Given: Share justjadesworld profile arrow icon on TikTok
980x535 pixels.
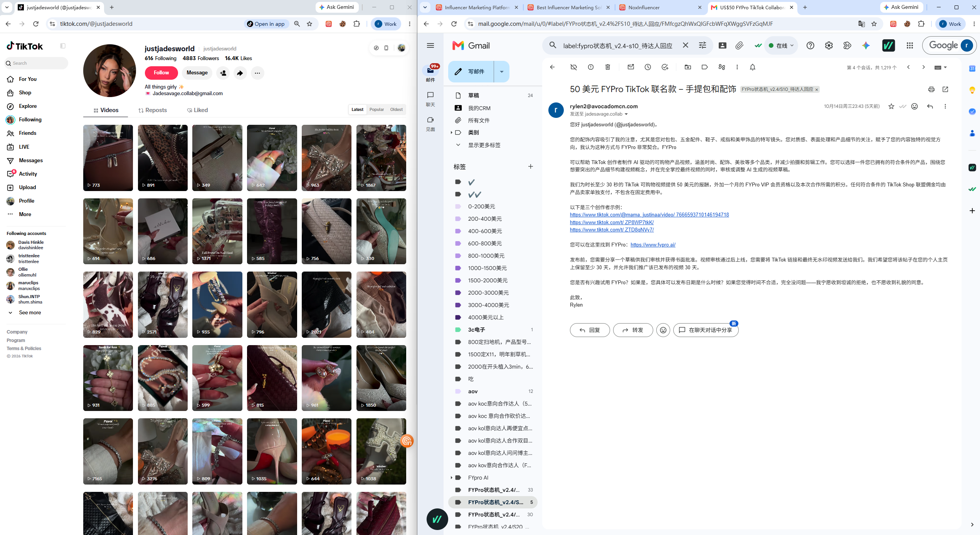Looking at the screenshot, I should 240,73.
